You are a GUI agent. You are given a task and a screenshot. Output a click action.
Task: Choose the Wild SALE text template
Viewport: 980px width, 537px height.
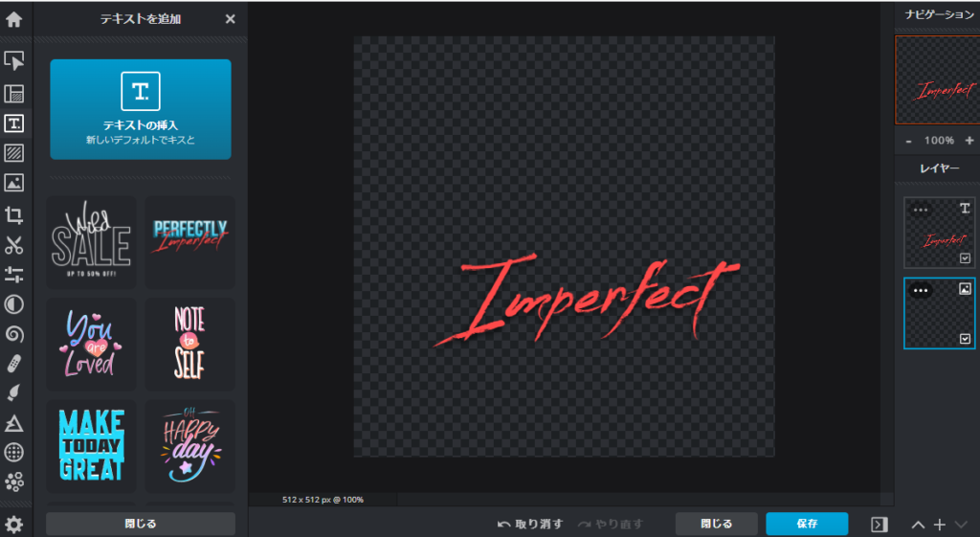pos(91,242)
